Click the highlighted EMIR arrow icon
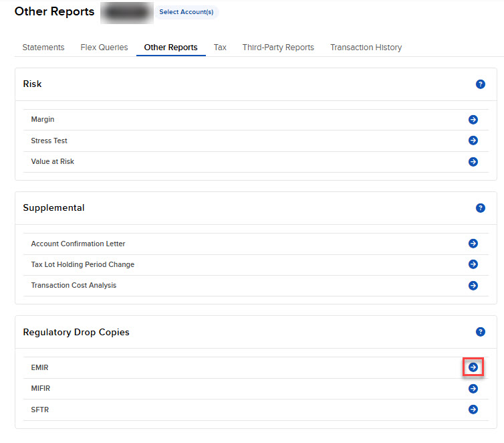This screenshot has height=443, width=504. tap(473, 367)
